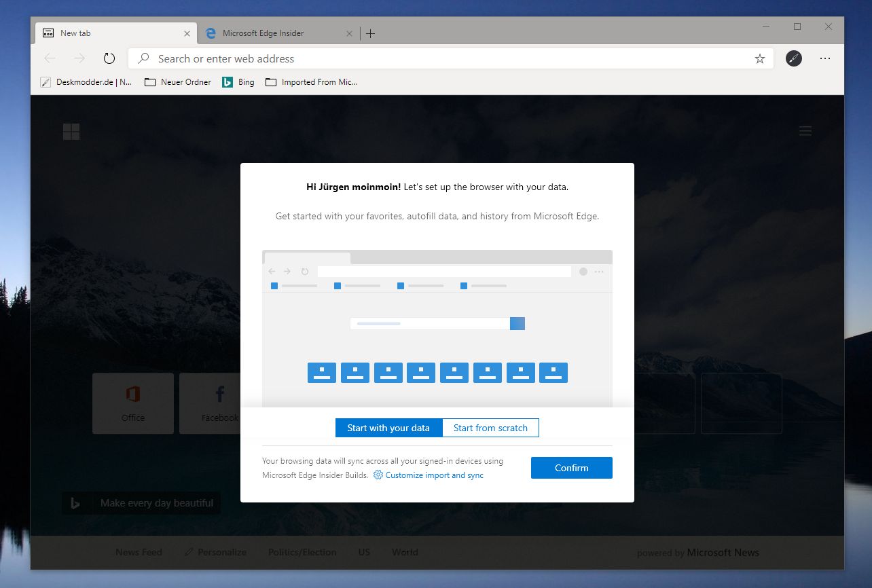Screen dimensions: 872x588
Task: Add page to favorites with star icon
Action: coord(759,58)
